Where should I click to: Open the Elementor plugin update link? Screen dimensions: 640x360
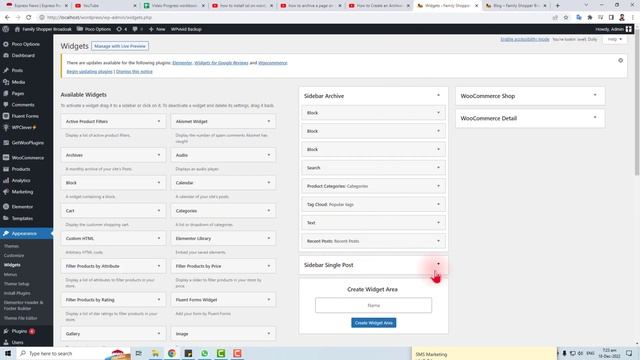(182, 63)
